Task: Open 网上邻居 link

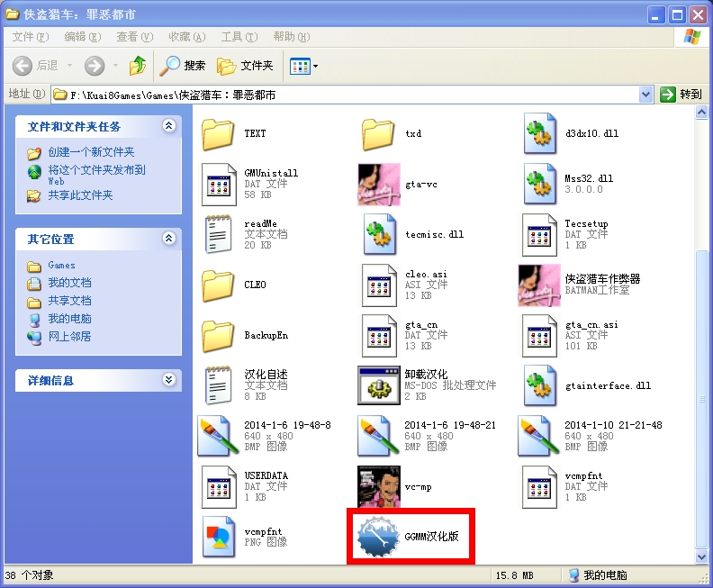Action: tap(69, 337)
